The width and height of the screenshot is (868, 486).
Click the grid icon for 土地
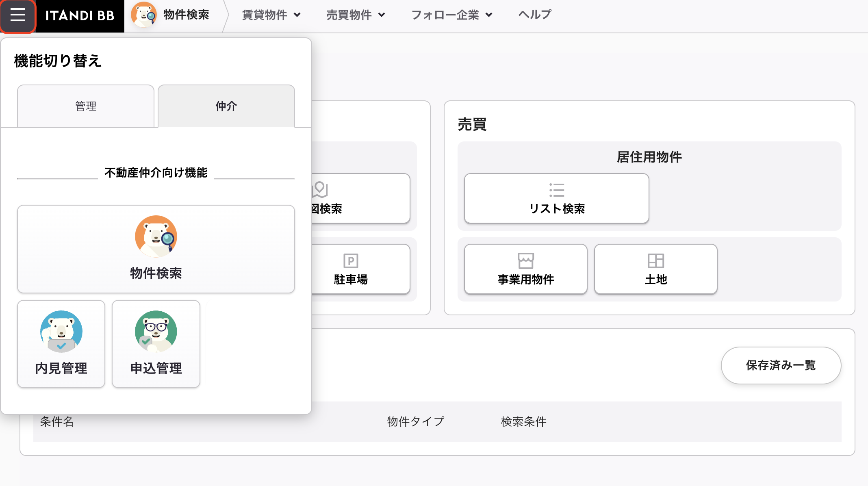click(656, 260)
